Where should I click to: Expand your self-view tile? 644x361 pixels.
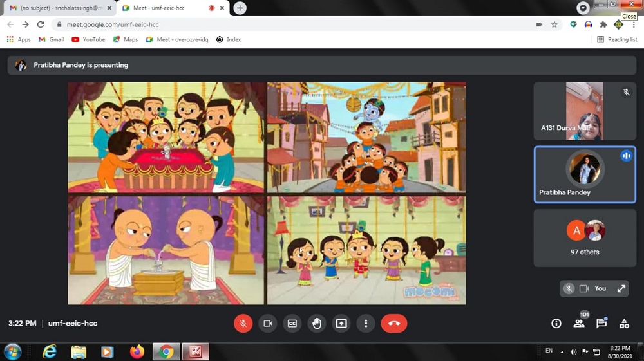[621, 288]
